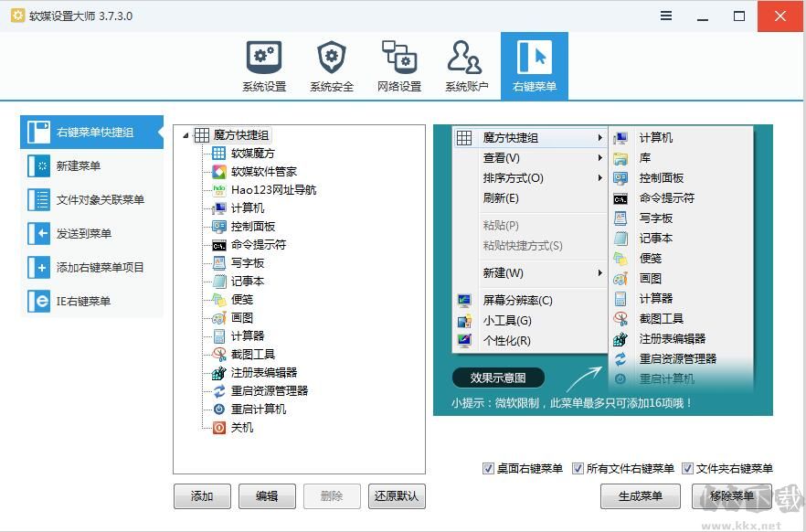
Task: Open the 系统账户 (System Accounts) section
Action: coord(465,64)
